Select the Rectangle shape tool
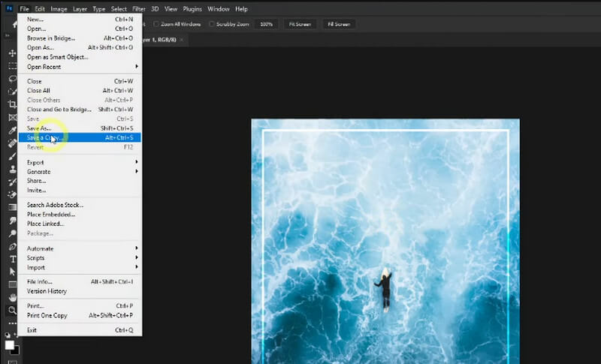The width and height of the screenshot is (601, 364). point(12,284)
